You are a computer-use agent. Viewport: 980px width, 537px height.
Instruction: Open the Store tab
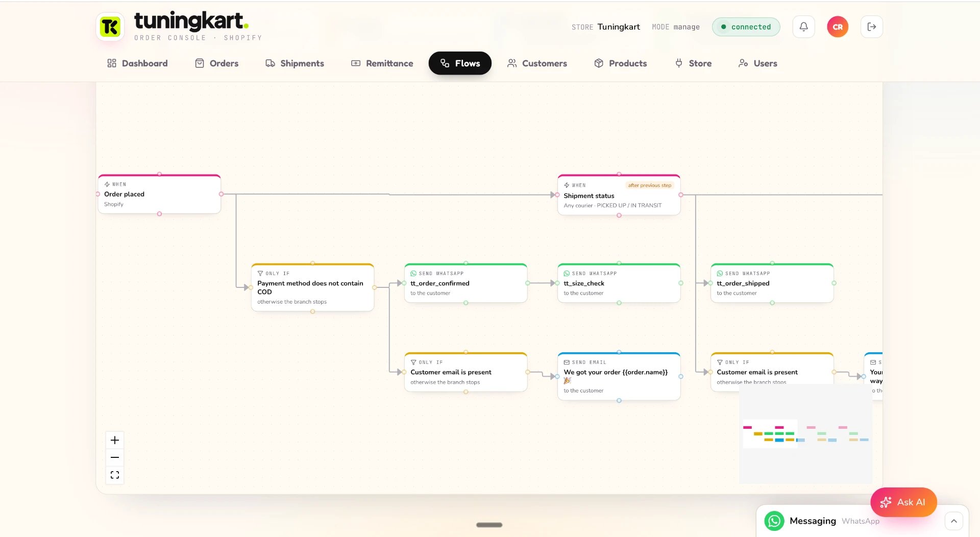[693, 63]
